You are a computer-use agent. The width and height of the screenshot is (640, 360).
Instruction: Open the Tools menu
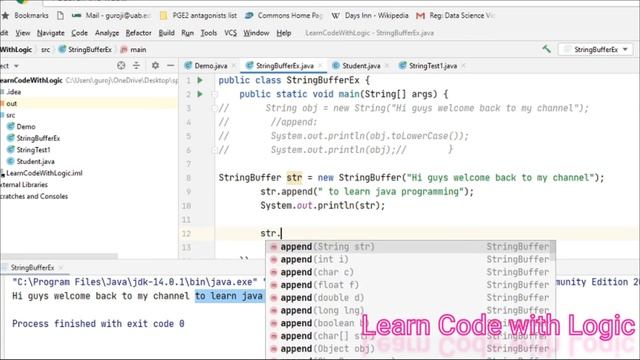point(208,33)
